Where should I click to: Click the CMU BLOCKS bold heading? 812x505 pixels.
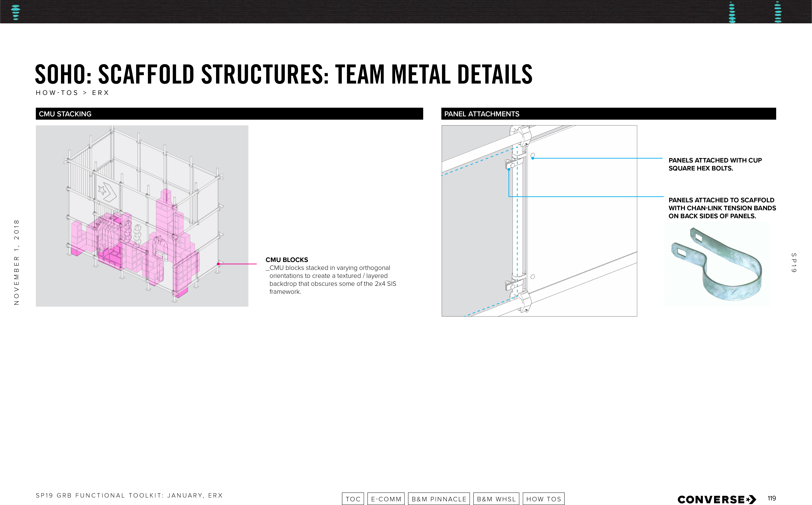click(287, 260)
